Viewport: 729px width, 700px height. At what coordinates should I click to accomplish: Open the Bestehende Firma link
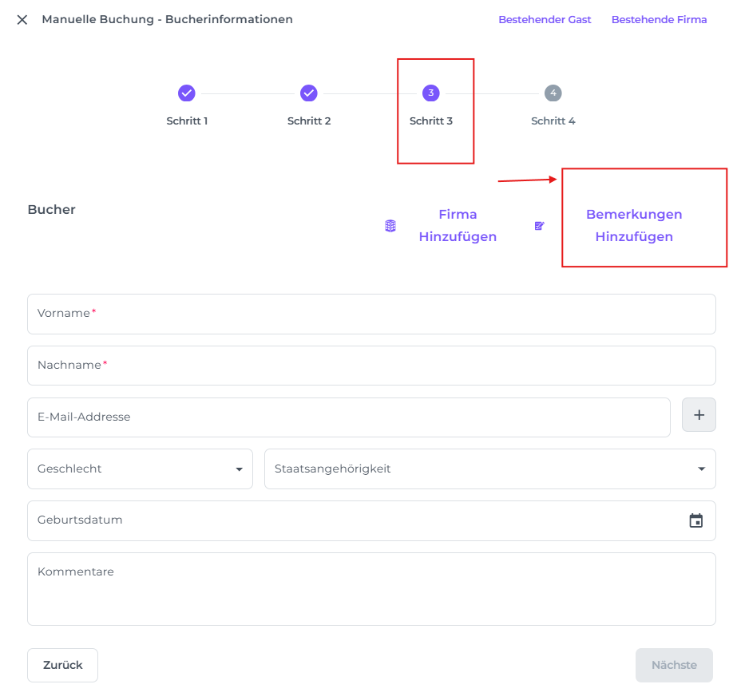(x=659, y=20)
